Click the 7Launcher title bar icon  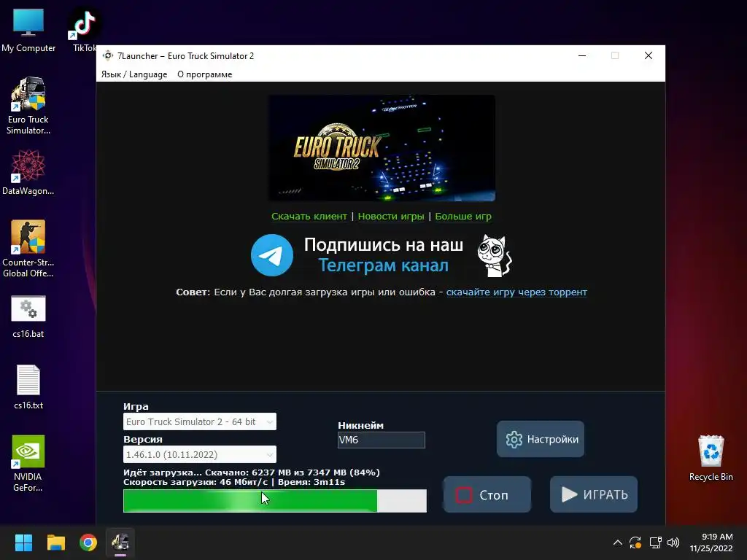point(108,55)
